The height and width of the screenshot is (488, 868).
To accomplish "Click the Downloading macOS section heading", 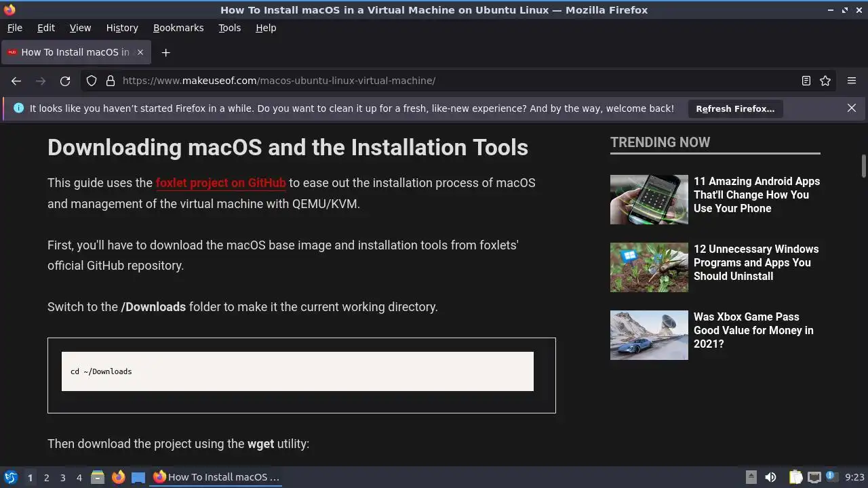I will click(x=288, y=147).
